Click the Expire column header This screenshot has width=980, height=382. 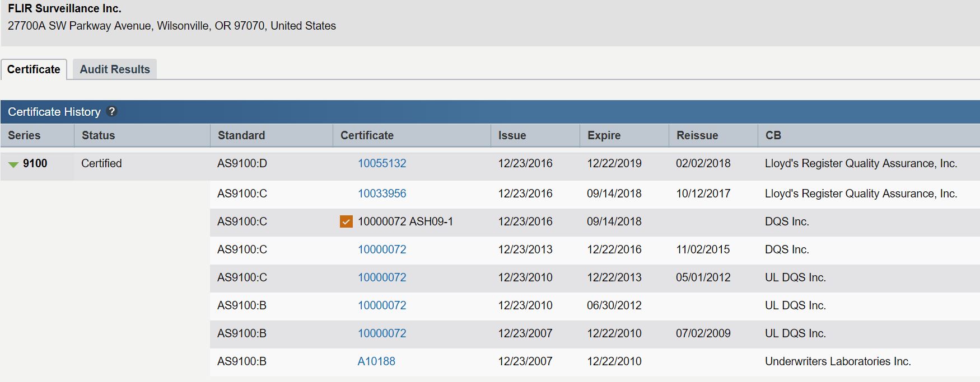(x=604, y=135)
